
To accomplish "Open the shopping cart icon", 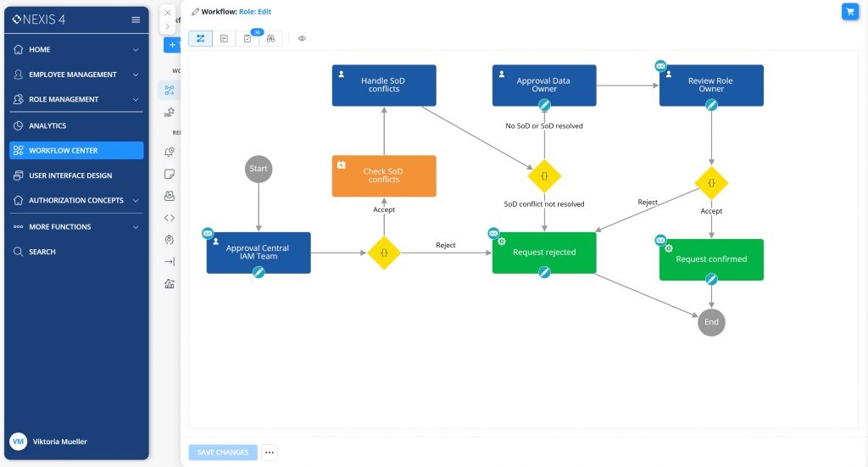I will [x=849, y=11].
